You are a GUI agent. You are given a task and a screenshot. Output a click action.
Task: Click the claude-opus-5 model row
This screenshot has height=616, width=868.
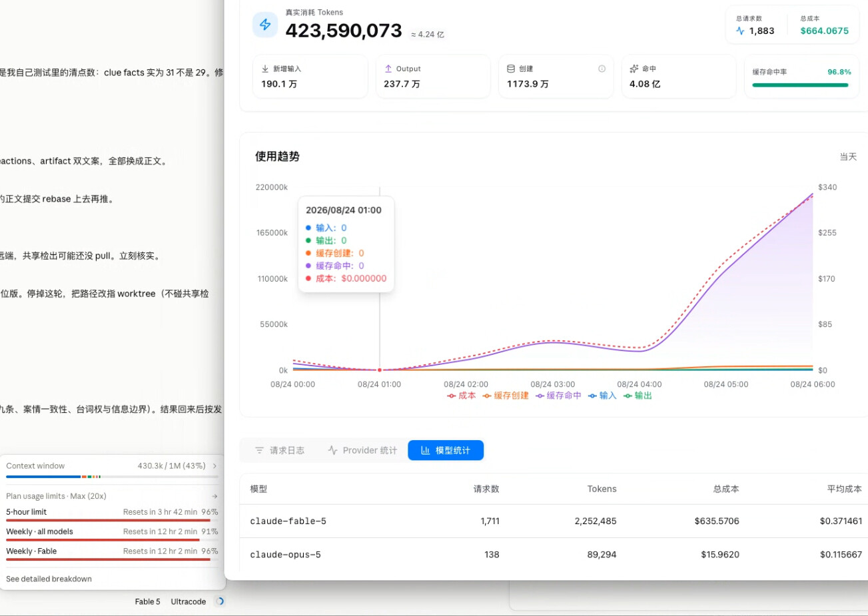click(554, 555)
